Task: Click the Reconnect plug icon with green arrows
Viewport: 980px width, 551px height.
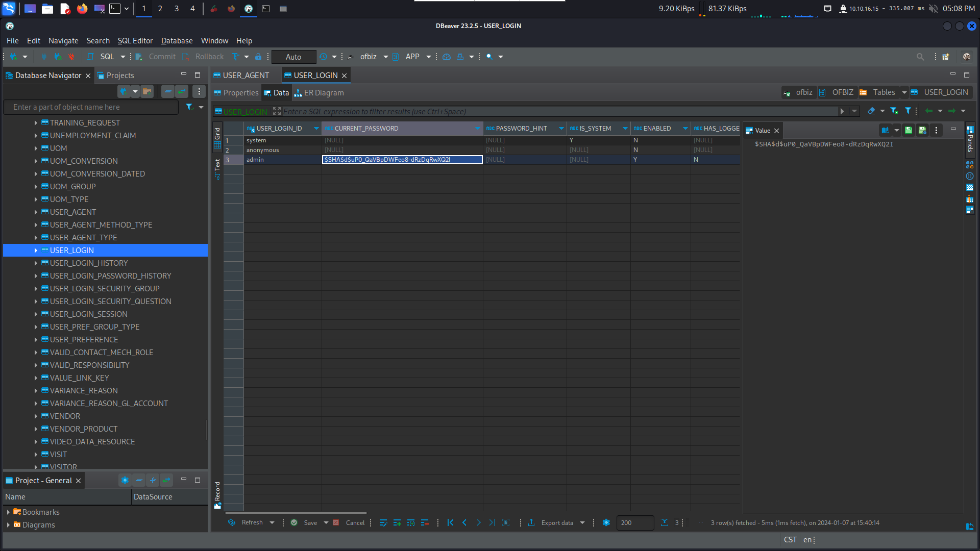Action: click(58, 57)
